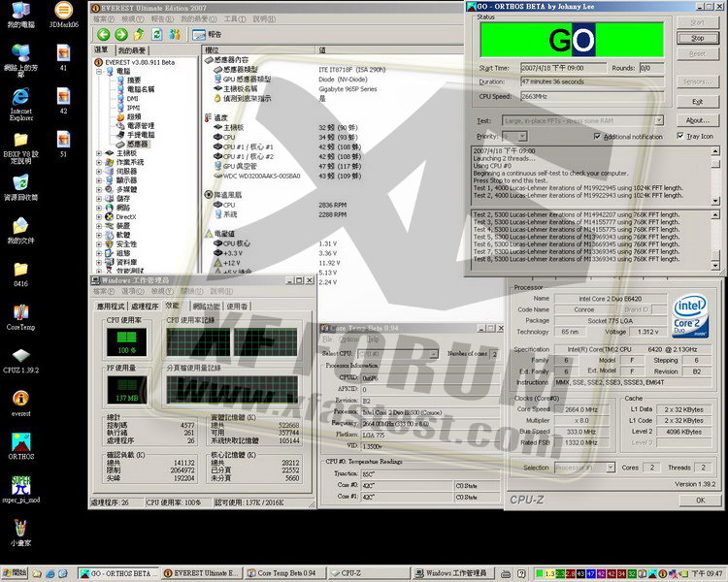Open the last menu in EVEREST menu bar
Screen dimensions: 728x582
pos(264,19)
